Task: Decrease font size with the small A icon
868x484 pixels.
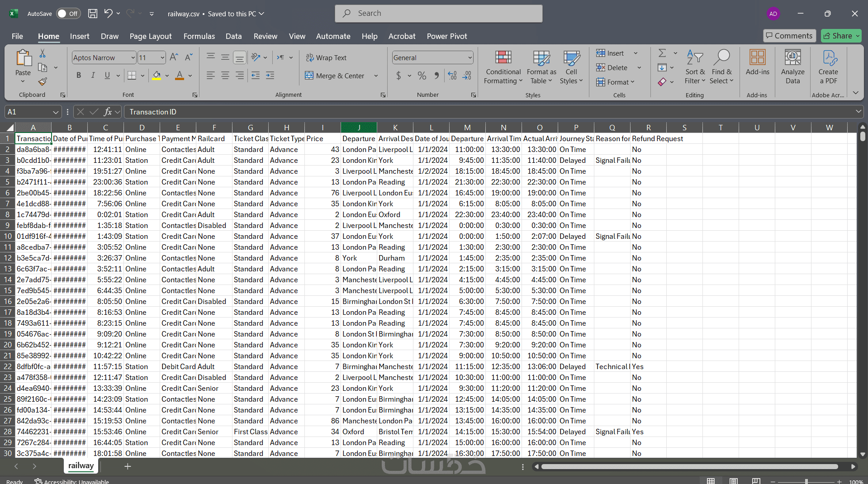Action: tap(189, 57)
